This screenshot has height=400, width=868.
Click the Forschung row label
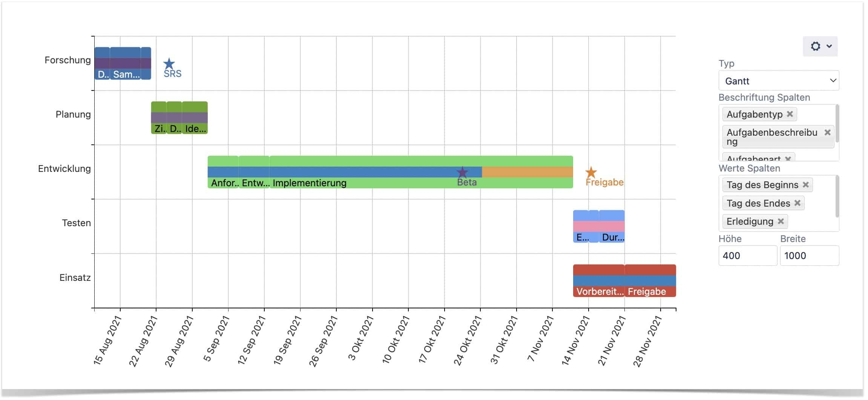[x=68, y=60]
